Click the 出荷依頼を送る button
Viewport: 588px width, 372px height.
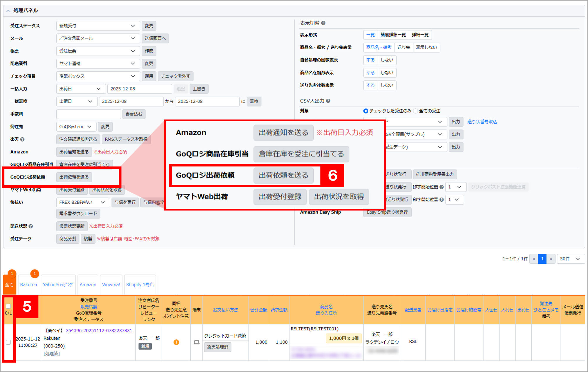[74, 177]
